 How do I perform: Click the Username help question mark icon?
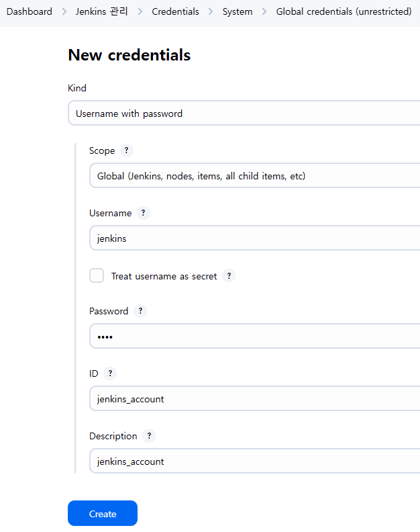[144, 213]
